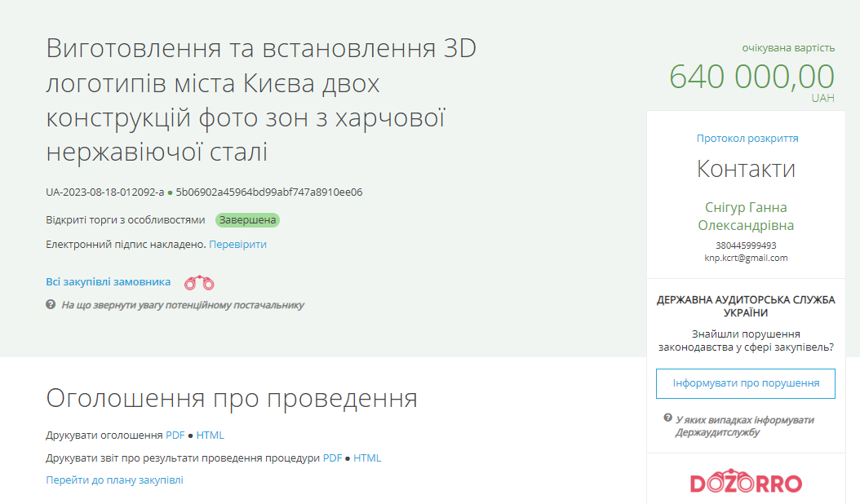The image size is (860, 504).
Task: Click Інформувати про порушення button
Action: 745,383
